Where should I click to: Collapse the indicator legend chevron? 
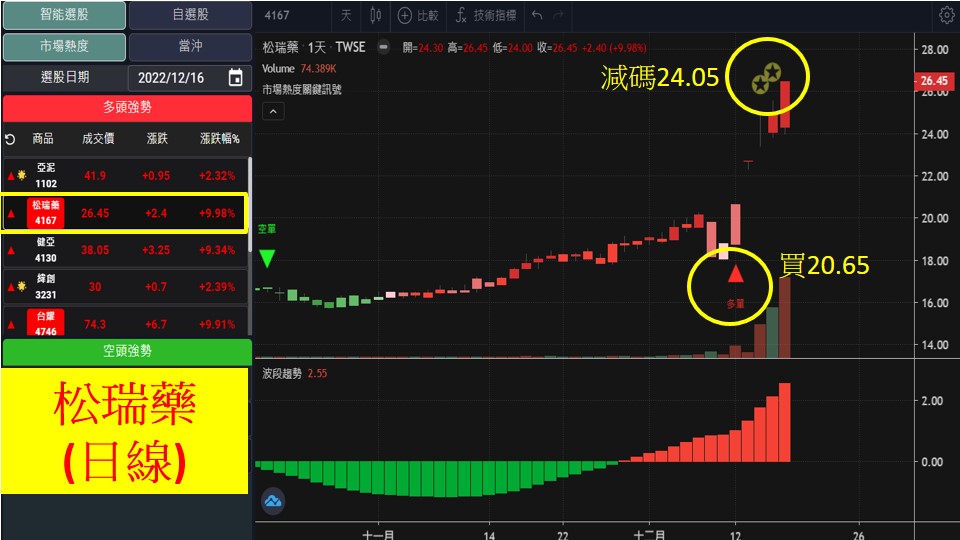tap(273, 111)
